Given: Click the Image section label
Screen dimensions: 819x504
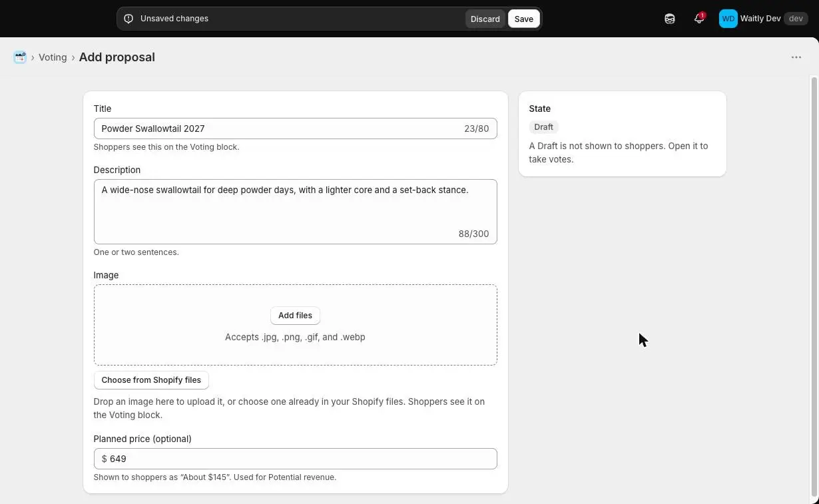Looking at the screenshot, I should tap(106, 275).
